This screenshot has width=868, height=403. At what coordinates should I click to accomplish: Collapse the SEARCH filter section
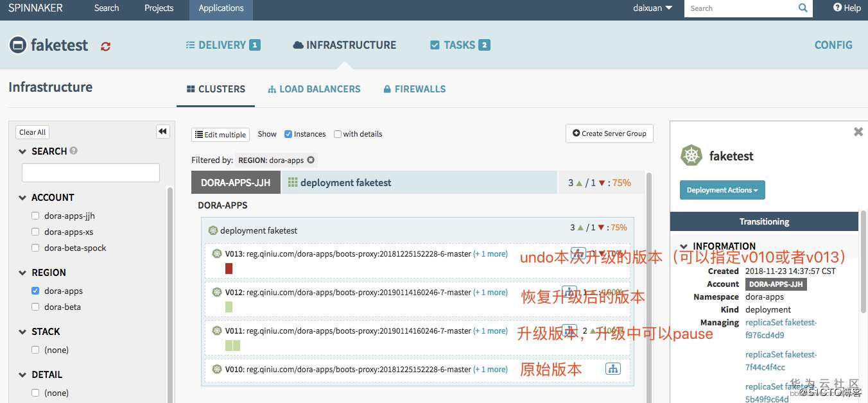(23, 151)
